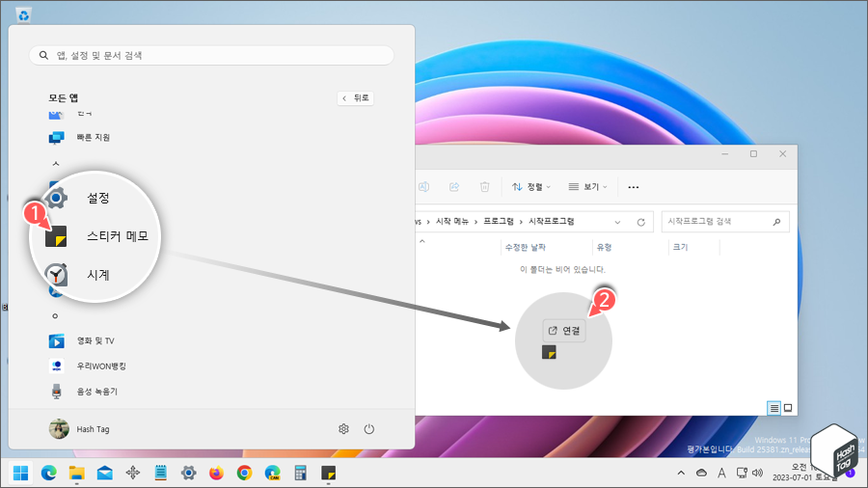Open Mail app from taskbar
The image size is (868, 488).
(104, 474)
